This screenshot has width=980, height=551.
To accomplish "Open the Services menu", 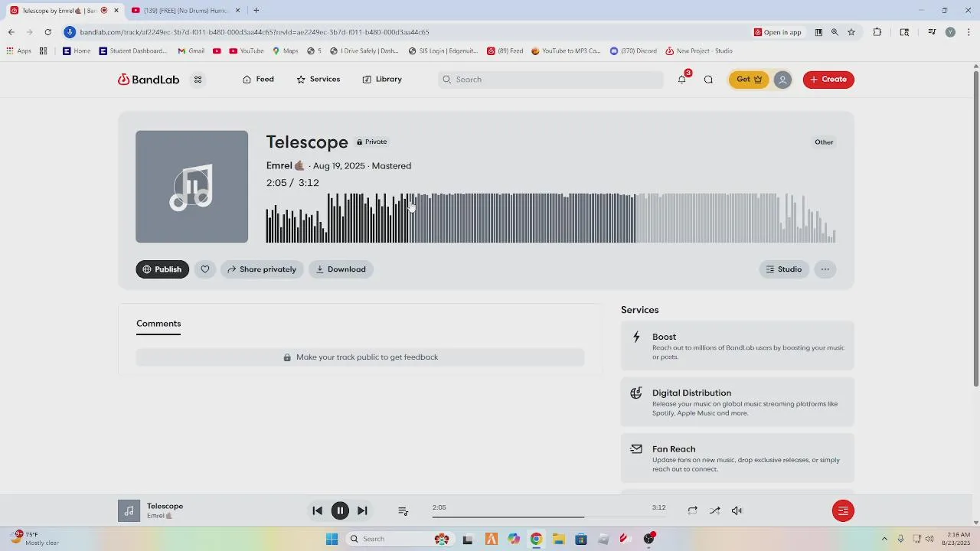I will (318, 80).
